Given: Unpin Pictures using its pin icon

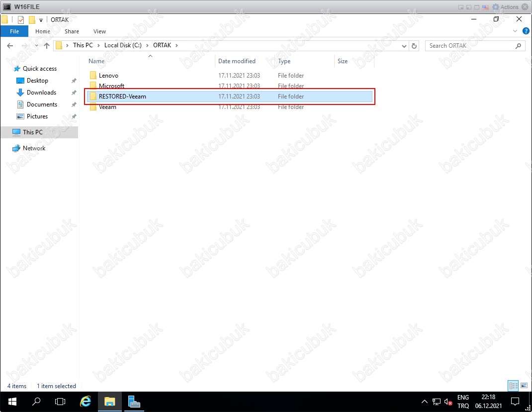Looking at the screenshot, I should point(74,116).
